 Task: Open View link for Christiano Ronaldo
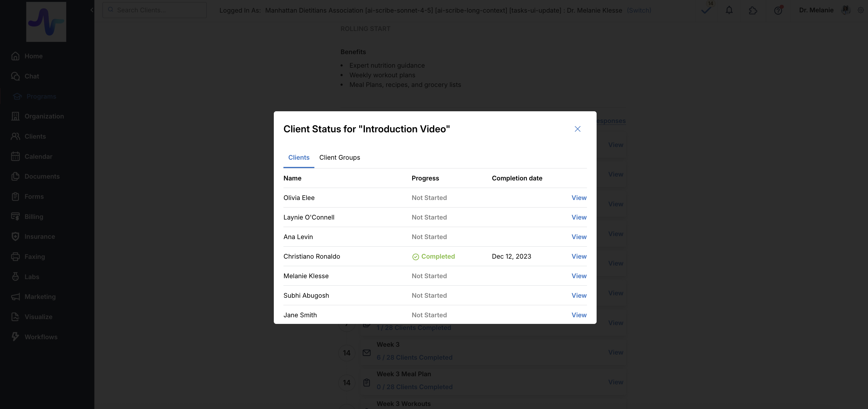pos(579,257)
